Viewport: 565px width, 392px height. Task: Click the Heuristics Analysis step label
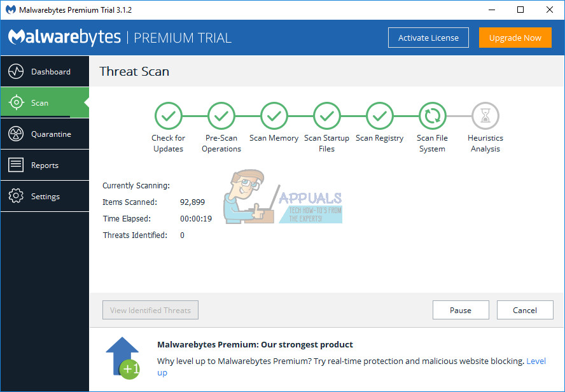485,143
